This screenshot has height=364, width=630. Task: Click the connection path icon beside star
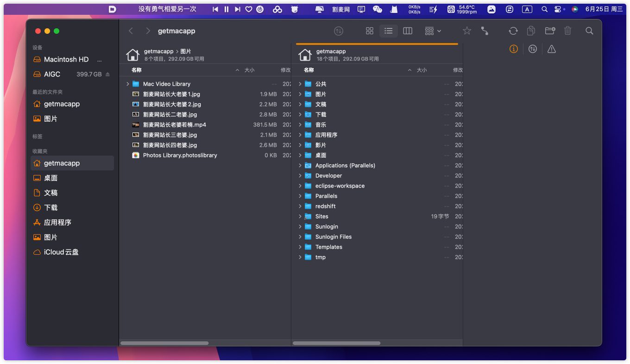(x=485, y=31)
